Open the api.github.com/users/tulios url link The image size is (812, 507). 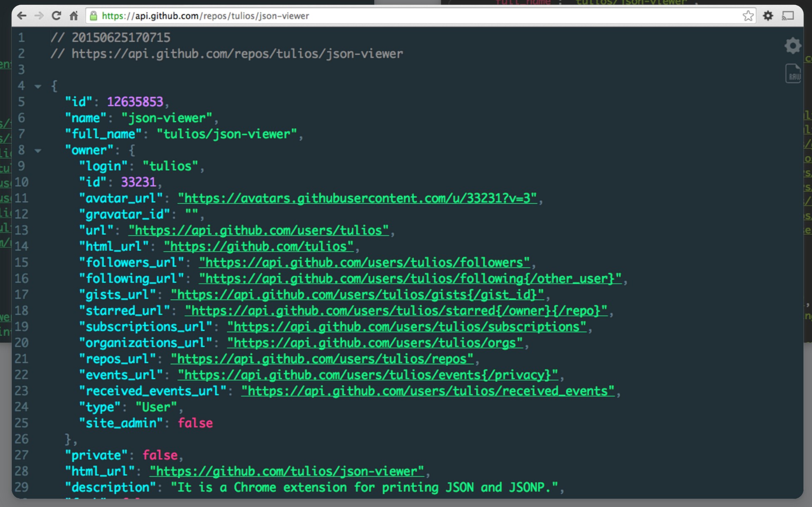click(x=259, y=230)
